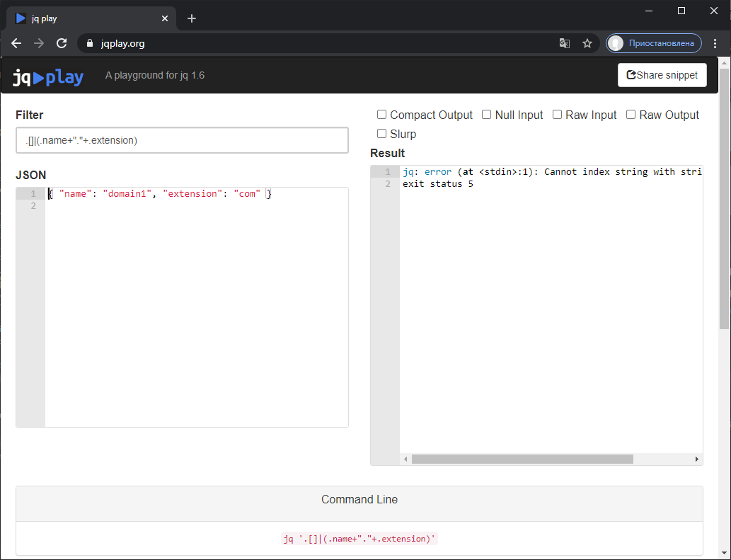Open new browser tab with plus

click(x=192, y=18)
